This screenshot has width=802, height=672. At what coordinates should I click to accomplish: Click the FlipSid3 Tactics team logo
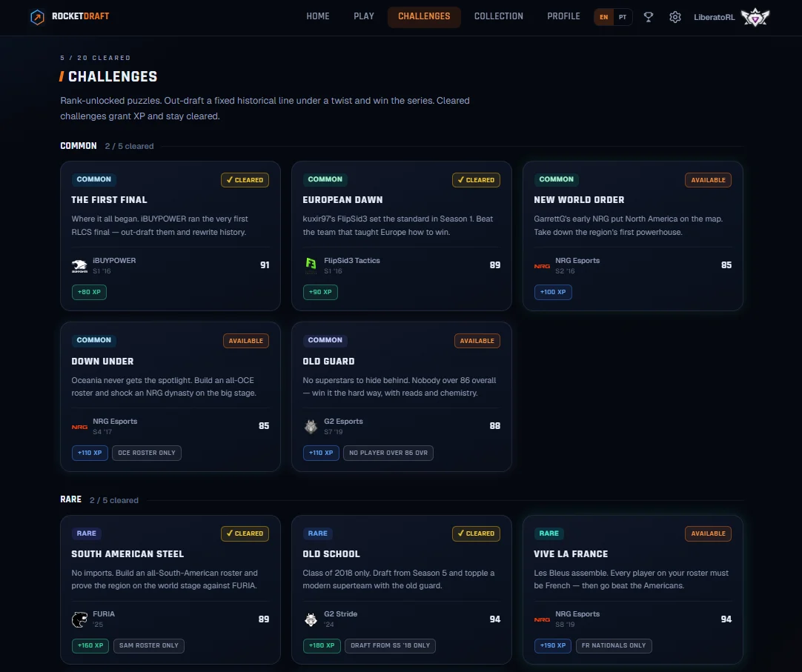tap(311, 265)
